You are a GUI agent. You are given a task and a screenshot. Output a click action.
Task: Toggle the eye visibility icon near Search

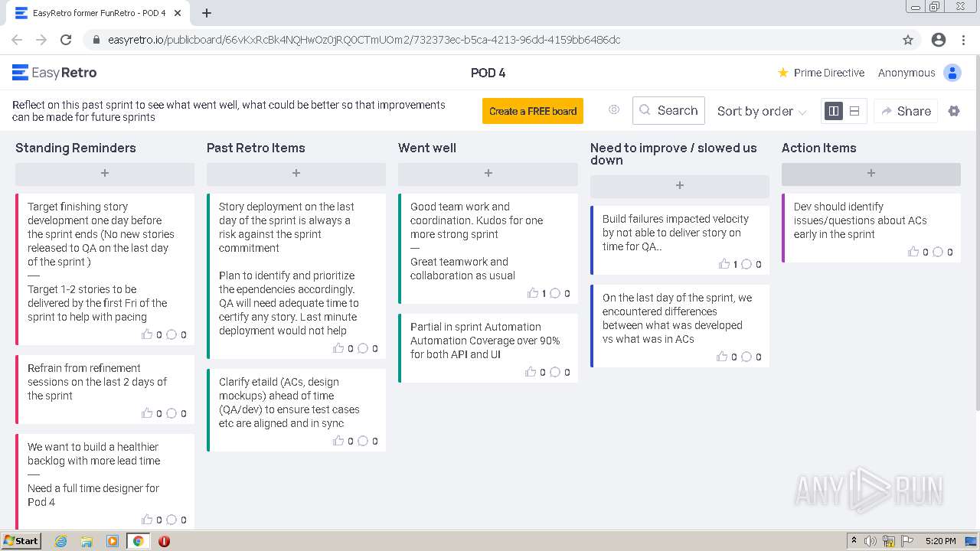pos(614,110)
